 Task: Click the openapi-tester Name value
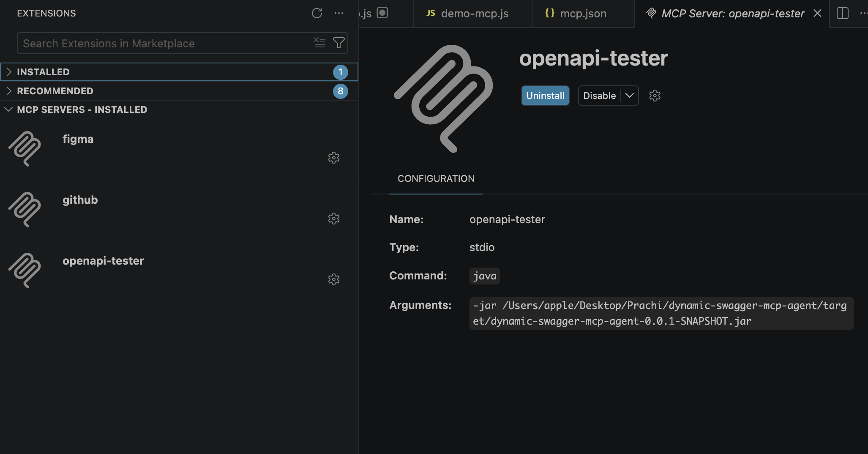click(507, 219)
